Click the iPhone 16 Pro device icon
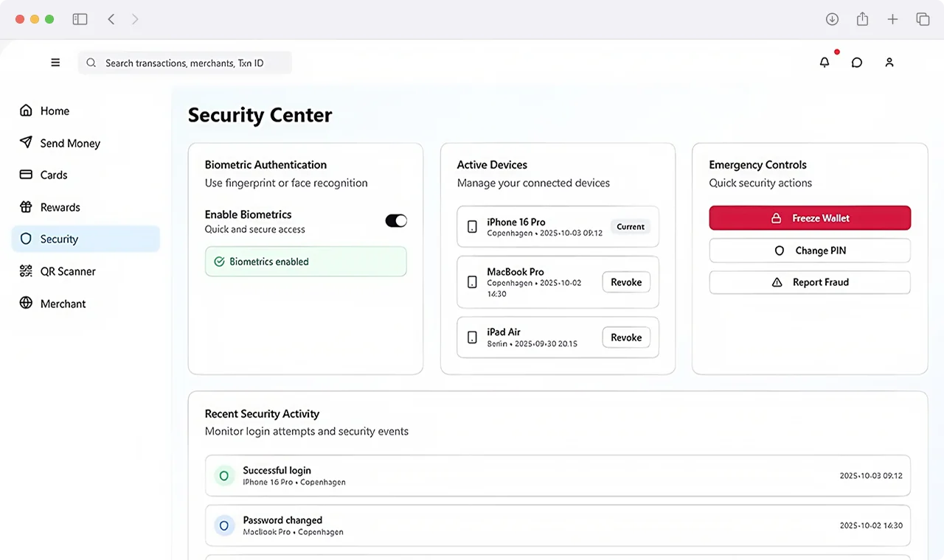This screenshot has width=944, height=560. tap(473, 227)
